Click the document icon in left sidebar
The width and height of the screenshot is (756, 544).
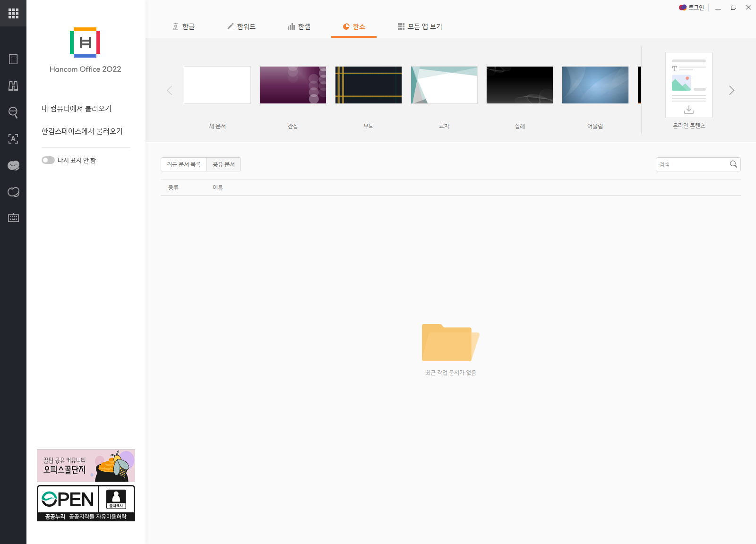click(13, 59)
